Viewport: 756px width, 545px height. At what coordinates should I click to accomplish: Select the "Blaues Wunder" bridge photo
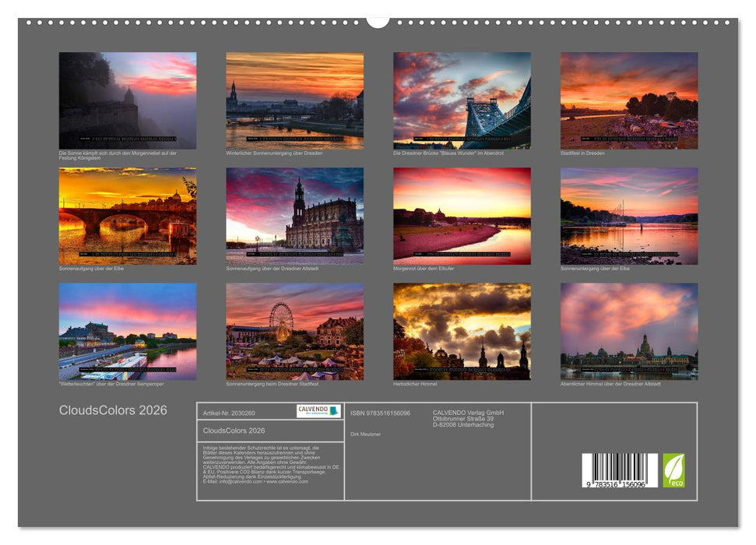462,99
